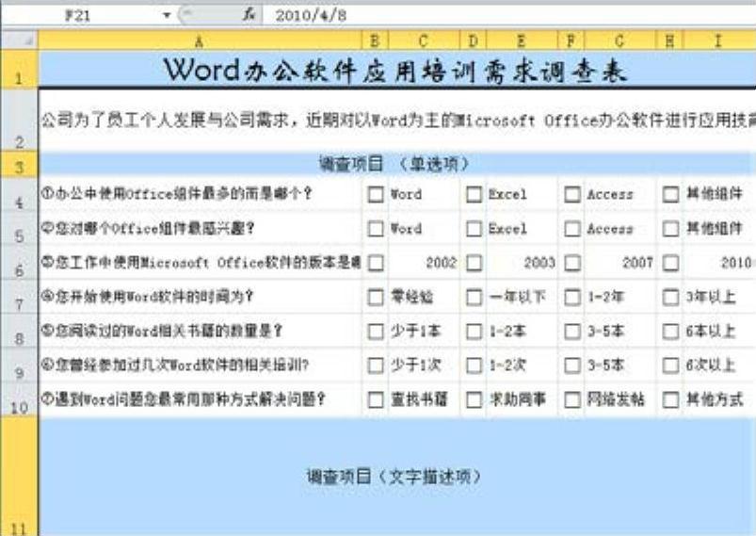Click the 调查项目（文字描述项）cell
756x536 pixels.
click(394, 477)
